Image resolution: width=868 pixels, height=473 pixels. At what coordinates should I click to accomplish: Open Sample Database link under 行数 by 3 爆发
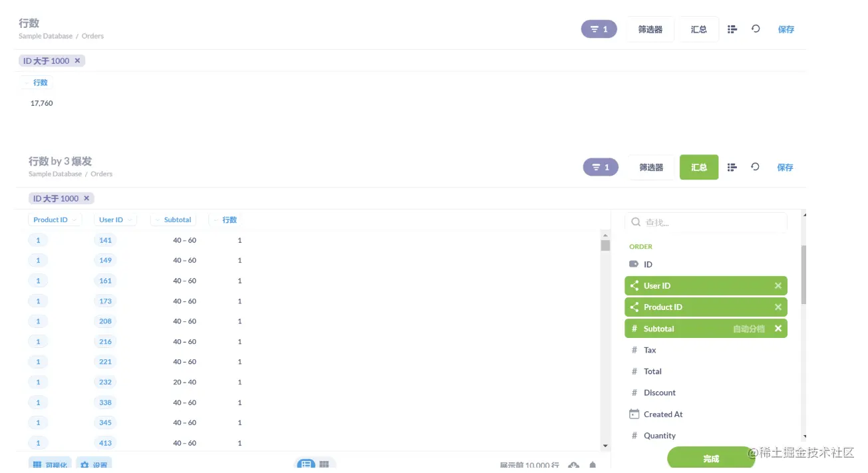click(x=55, y=174)
